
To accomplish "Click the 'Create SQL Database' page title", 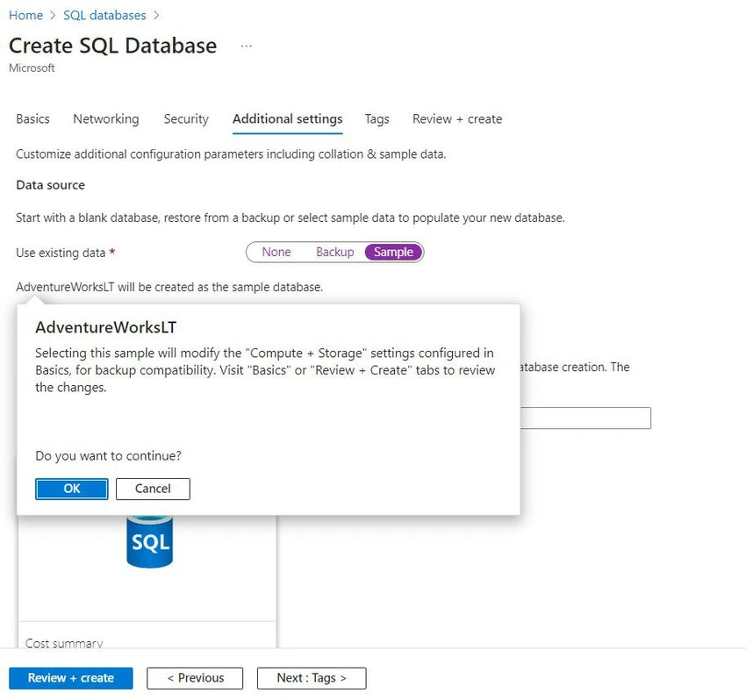I will [x=112, y=46].
